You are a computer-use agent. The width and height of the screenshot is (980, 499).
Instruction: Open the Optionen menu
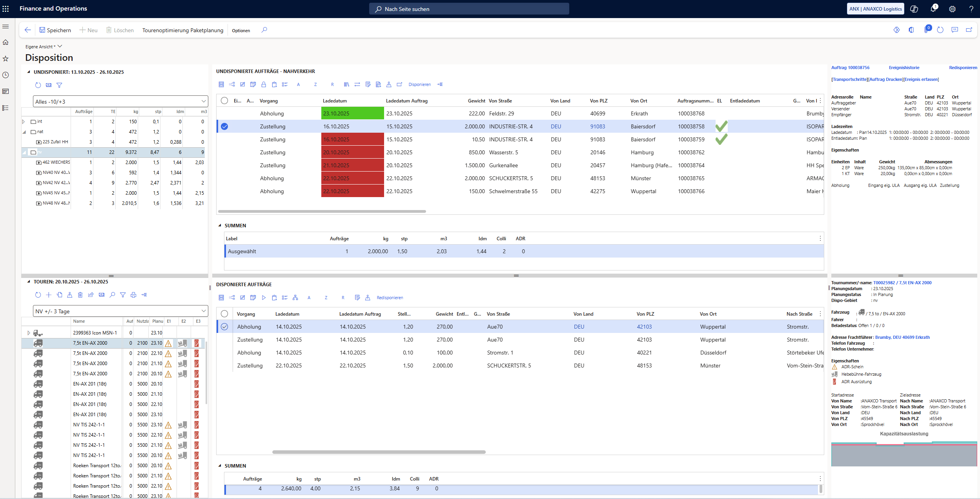(x=240, y=31)
